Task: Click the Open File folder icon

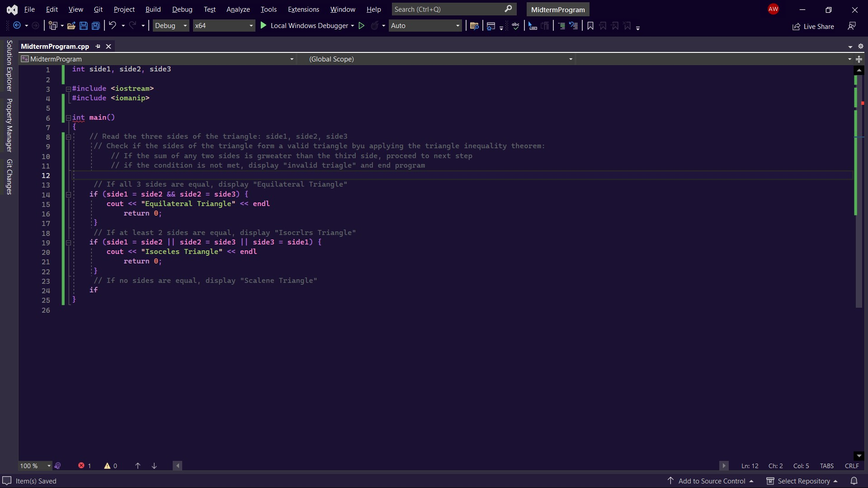Action: click(71, 26)
